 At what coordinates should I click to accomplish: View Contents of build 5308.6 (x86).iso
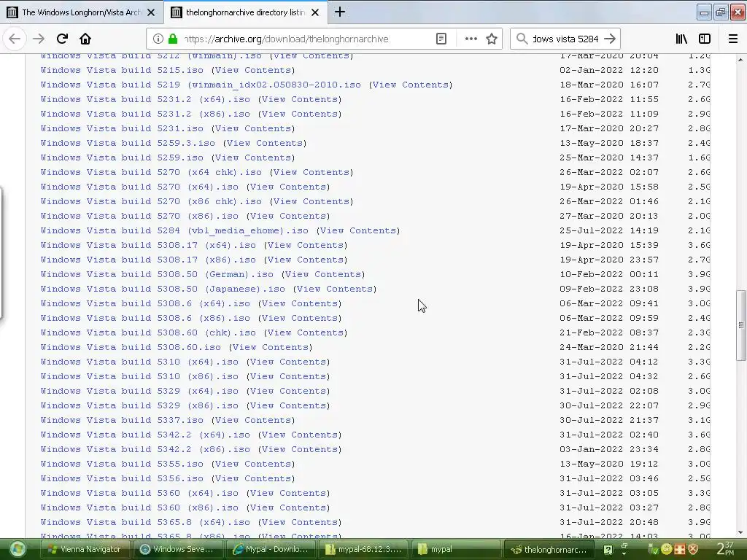(300, 318)
